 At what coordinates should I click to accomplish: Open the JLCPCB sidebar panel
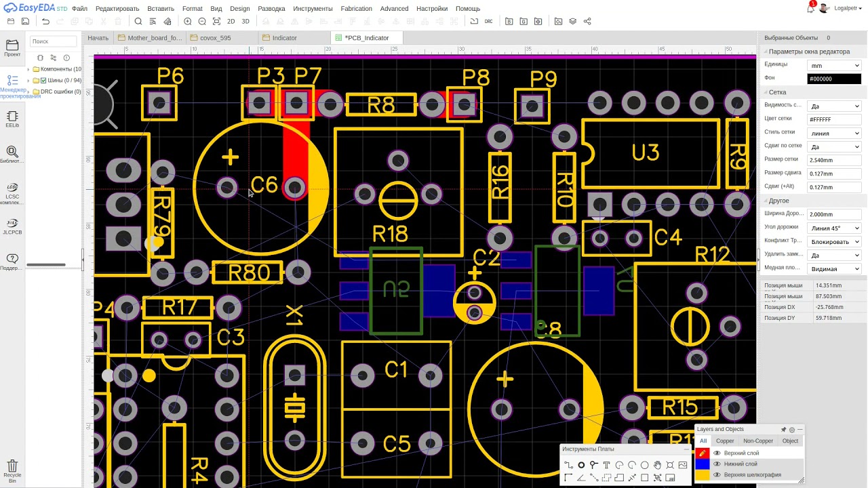tap(12, 226)
